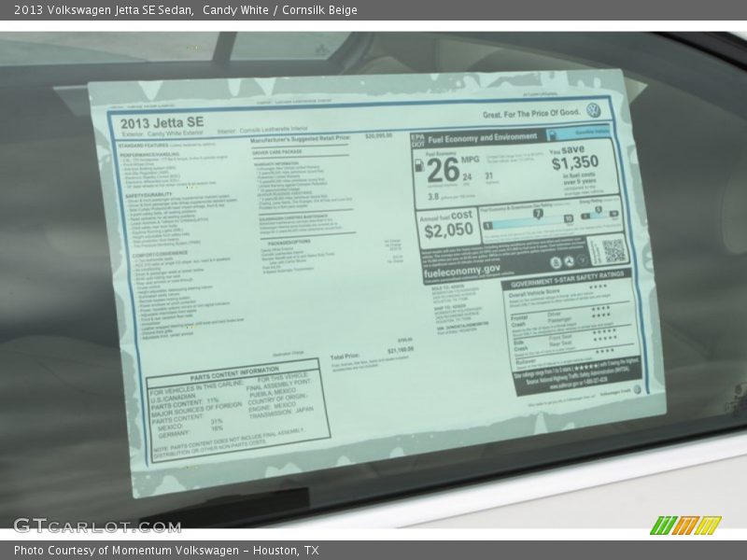The image size is (747, 560).
Task: Click the photo courtesy Momentum Volkswagen caption
Action: (166, 551)
